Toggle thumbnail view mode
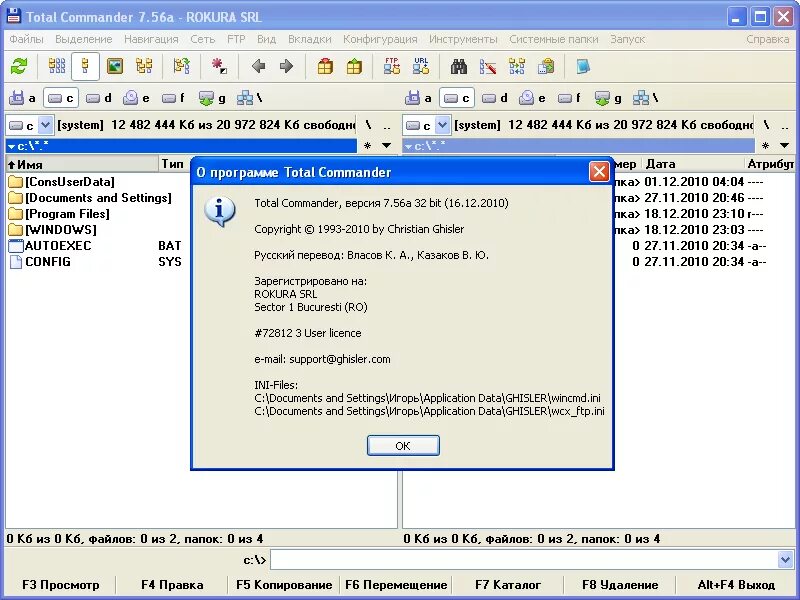This screenshot has height=600, width=800. click(113, 66)
